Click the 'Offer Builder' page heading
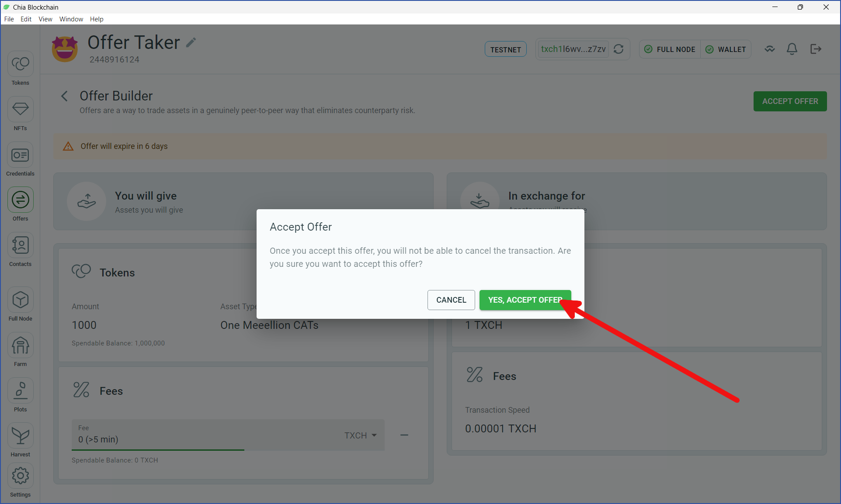The height and width of the screenshot is (504, 841). [x=116, y=96]
